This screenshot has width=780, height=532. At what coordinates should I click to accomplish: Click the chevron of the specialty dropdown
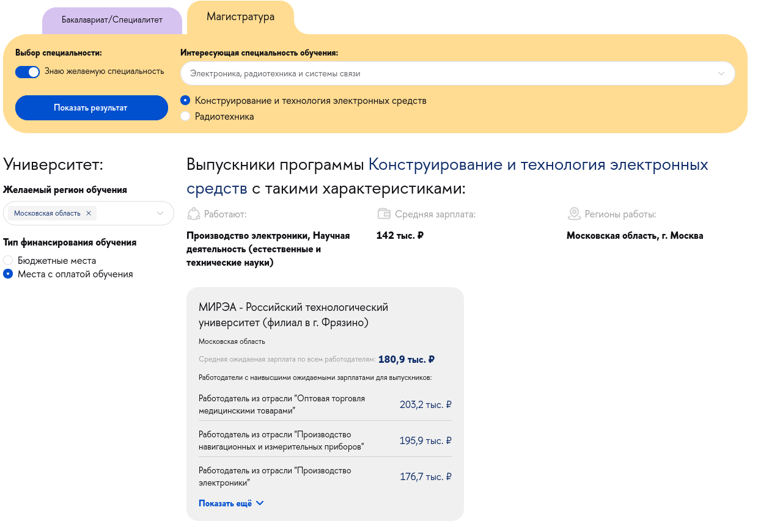720,73
